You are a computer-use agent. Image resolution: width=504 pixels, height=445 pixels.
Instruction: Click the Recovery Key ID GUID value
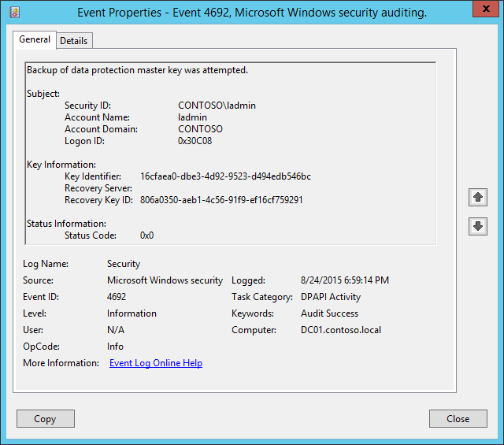pos(221,200)
